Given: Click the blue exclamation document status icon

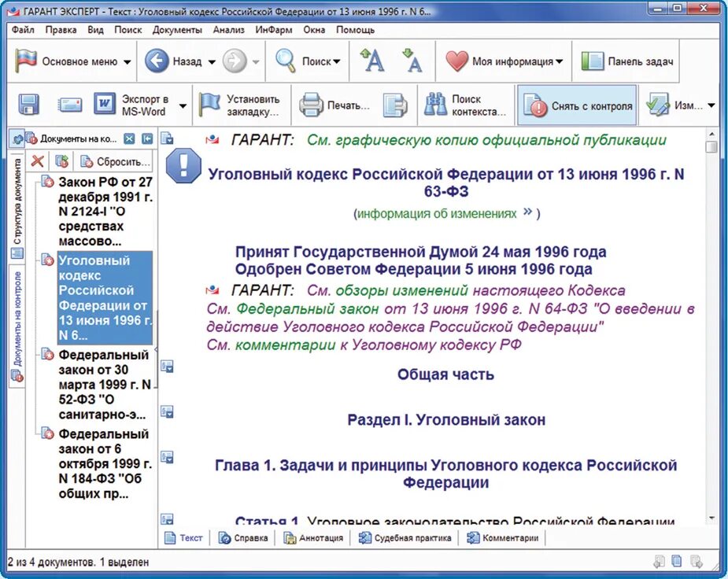Looking at the screenshot, I should [183, 166].
